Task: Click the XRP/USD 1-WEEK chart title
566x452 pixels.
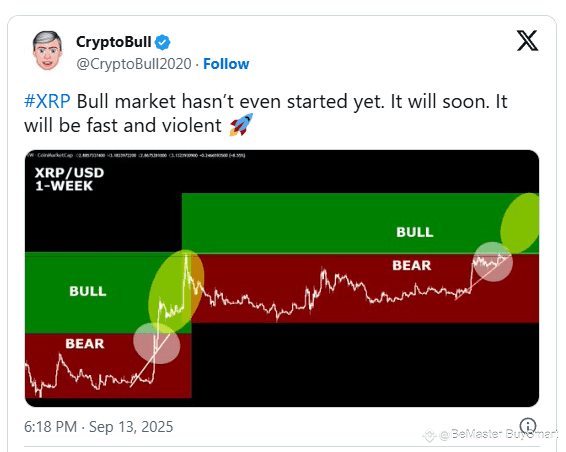Action: point(69,179)
